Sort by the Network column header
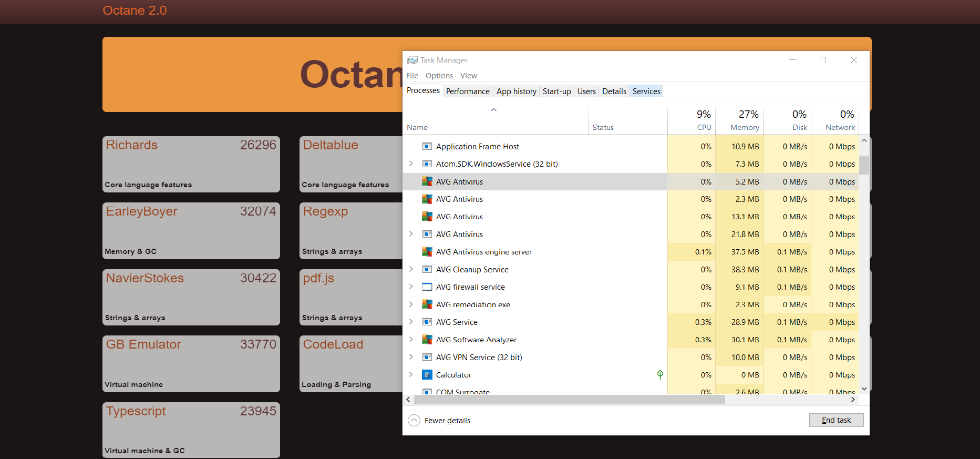 point(835,121)
